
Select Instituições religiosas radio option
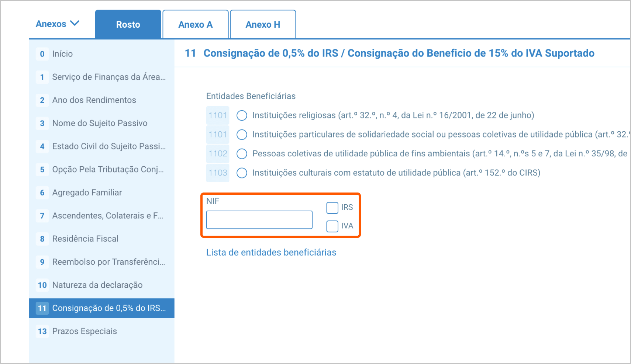coord(242,115)
